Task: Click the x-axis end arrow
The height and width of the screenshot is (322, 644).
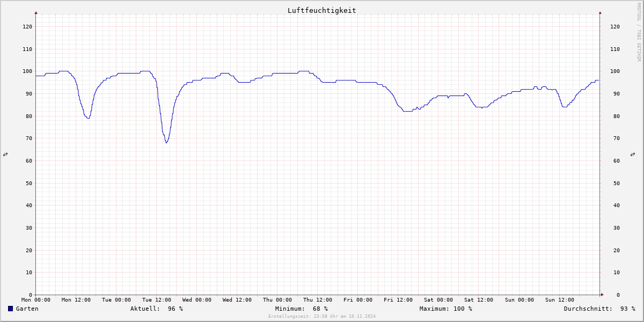Action: 602,295
